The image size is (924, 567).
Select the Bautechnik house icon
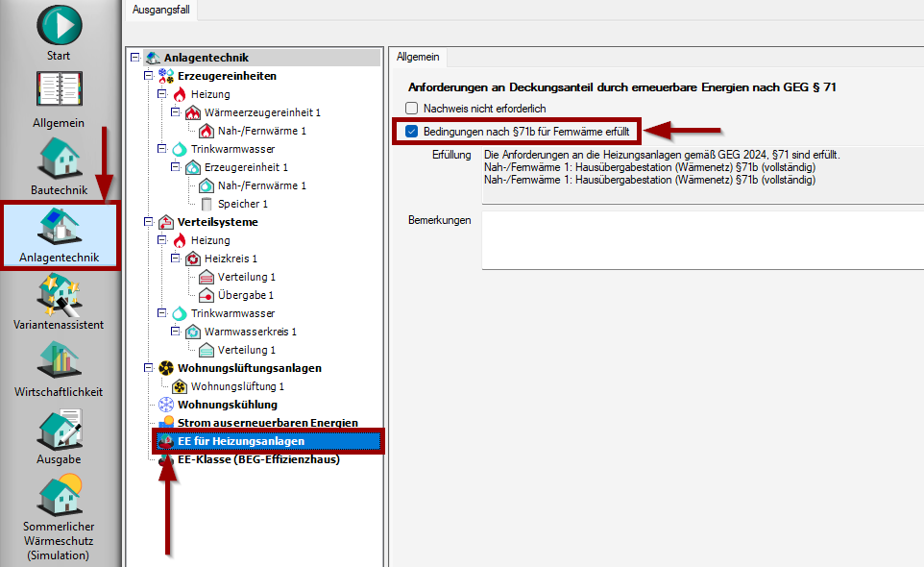pyautogui.click(x=60, y=159)
